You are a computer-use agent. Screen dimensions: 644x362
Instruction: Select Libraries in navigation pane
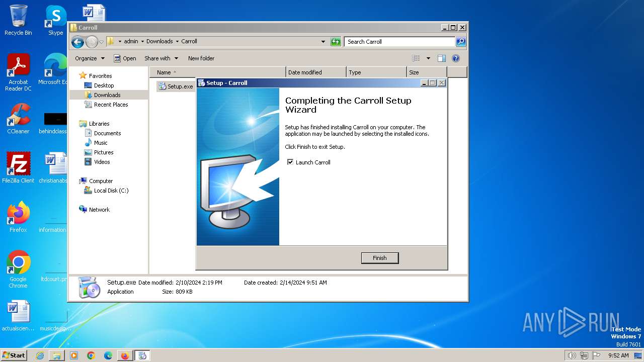pos(99,124)
